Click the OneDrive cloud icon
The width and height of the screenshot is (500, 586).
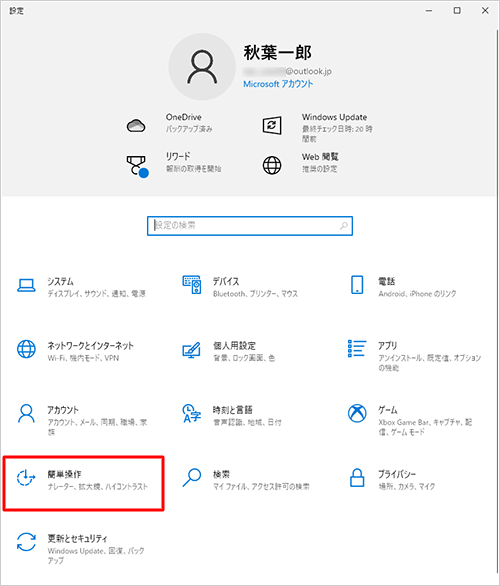pos(136,126)
